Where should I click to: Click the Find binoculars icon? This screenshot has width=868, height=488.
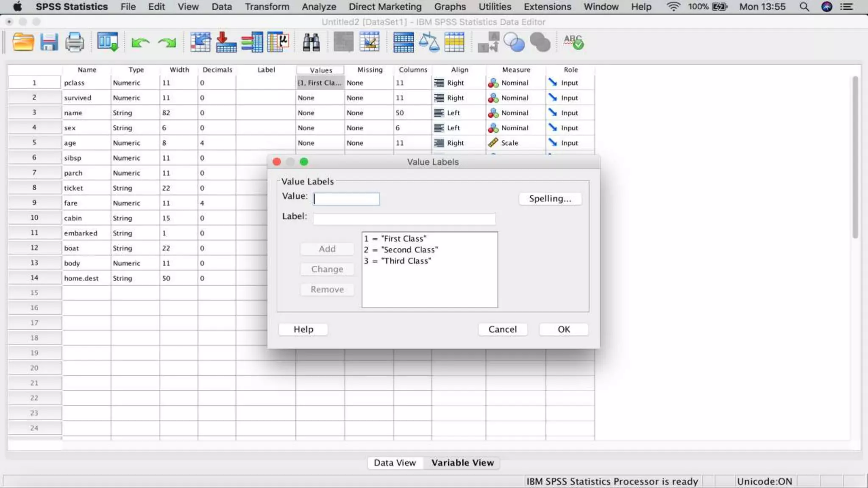pyautogui.click(x=311, y=42)
